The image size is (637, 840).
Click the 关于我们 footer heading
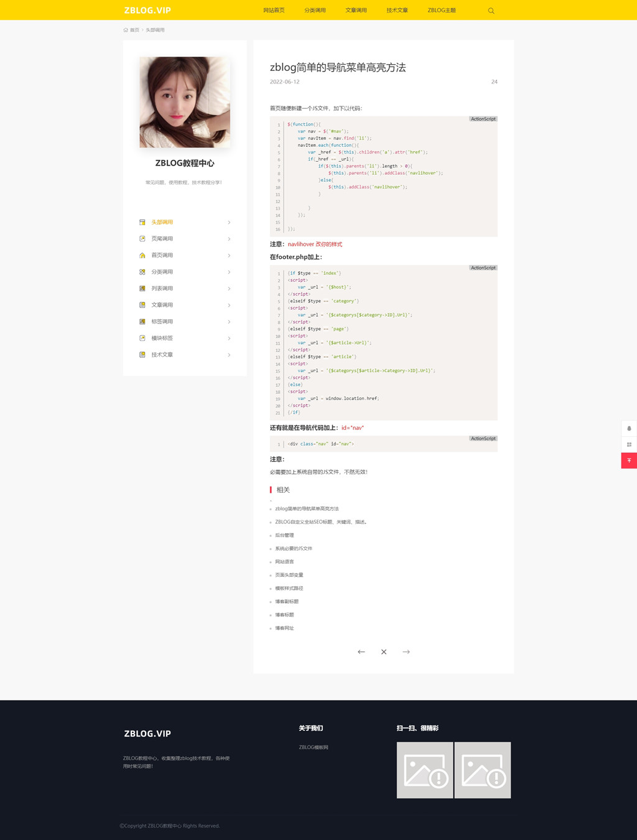[311, 728]
